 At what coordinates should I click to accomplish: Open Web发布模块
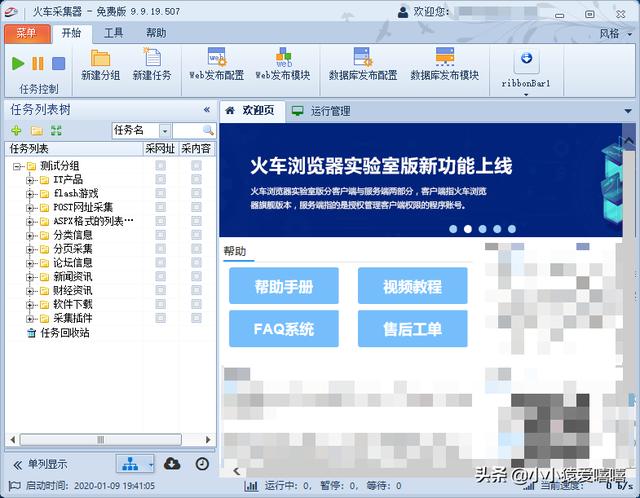(283, 65)
